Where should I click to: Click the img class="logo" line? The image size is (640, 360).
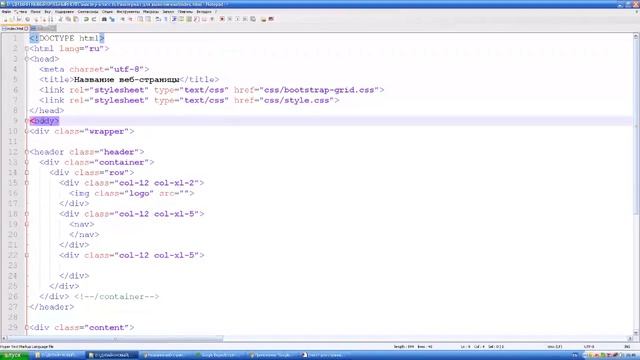tap(131, 193)
